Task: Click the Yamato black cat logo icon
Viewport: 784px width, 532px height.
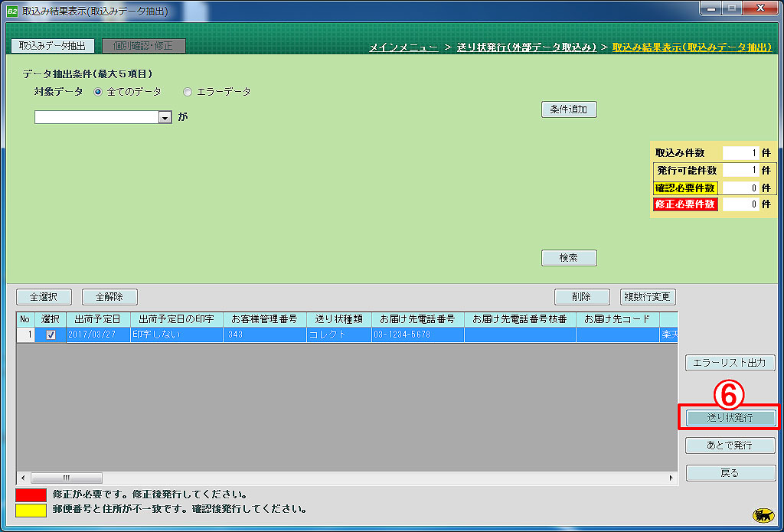Action: (763, 515)
